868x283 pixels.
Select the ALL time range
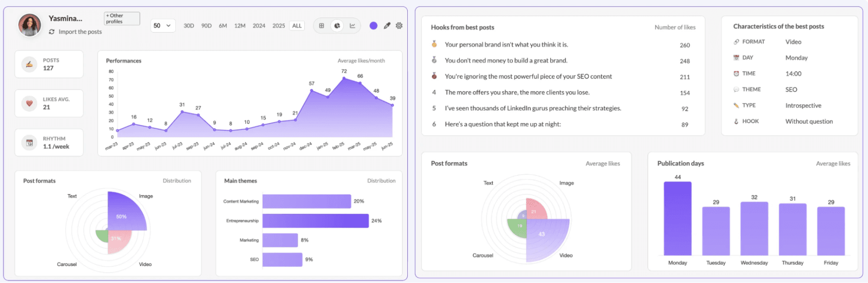297,26
